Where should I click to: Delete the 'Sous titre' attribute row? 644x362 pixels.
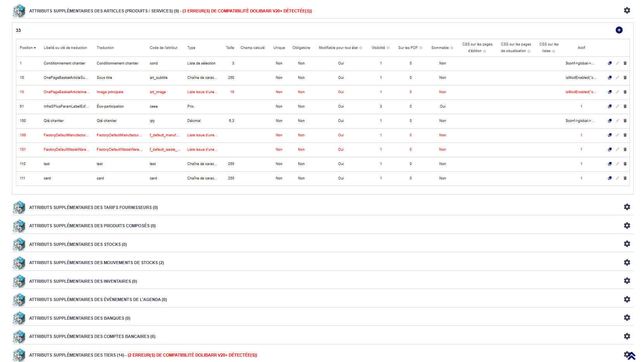pyautogui.click(x=625, y=78)
